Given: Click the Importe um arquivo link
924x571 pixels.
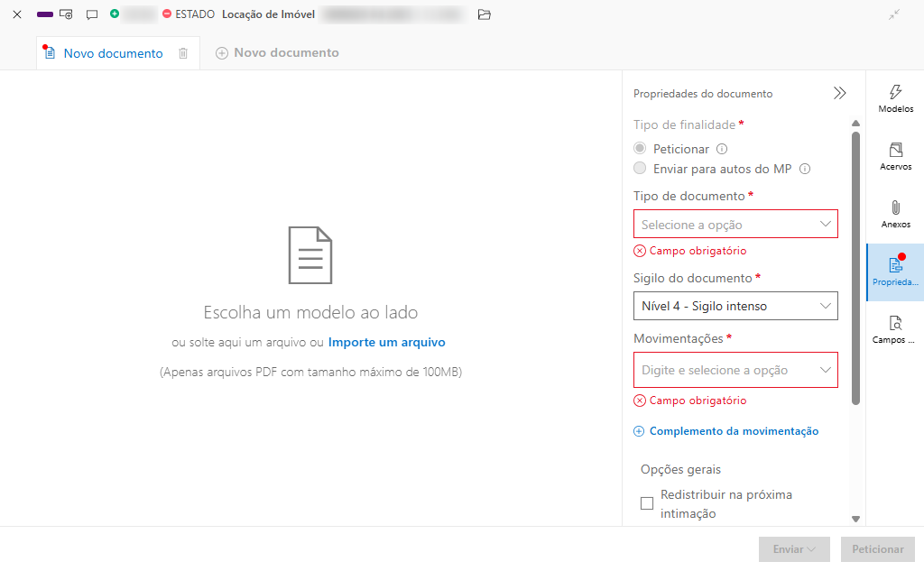Looking at the screenshot, I should click(x=386, y=342).
